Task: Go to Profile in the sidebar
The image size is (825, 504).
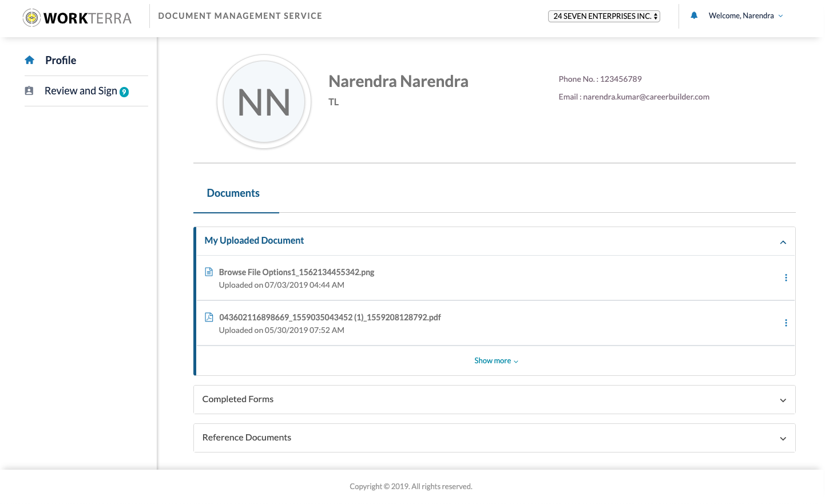Action: tap(61, 60)
